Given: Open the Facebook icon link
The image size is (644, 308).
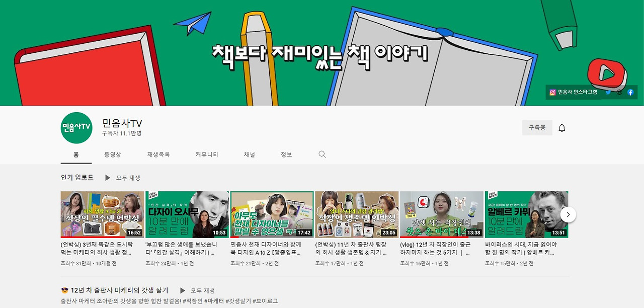Looking at the screenshot, I should tap(630, 92).
